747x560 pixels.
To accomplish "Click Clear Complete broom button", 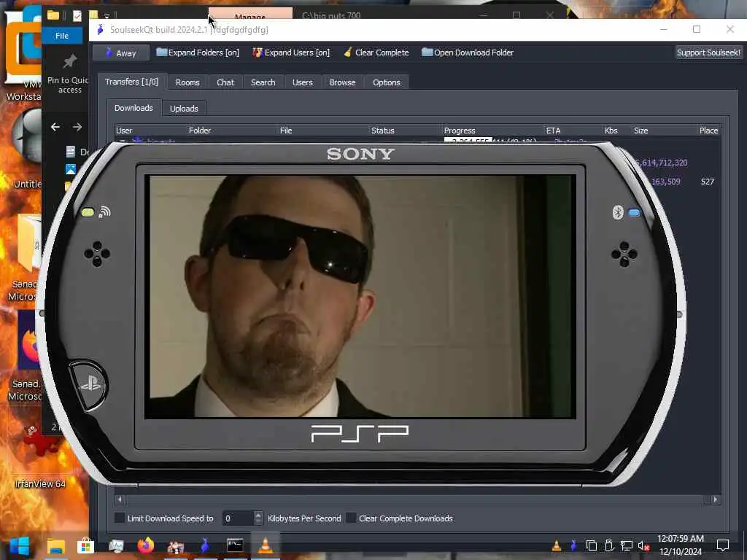I will point(376,52).
